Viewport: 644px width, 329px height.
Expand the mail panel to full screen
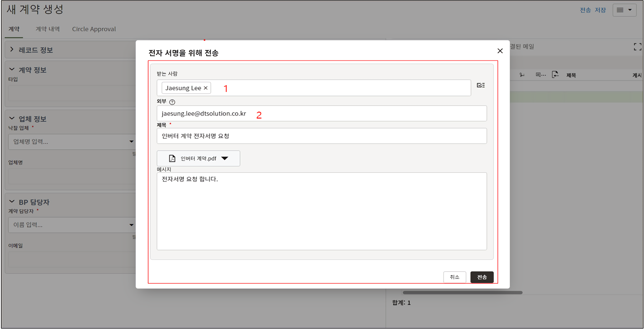click(637, 47)
